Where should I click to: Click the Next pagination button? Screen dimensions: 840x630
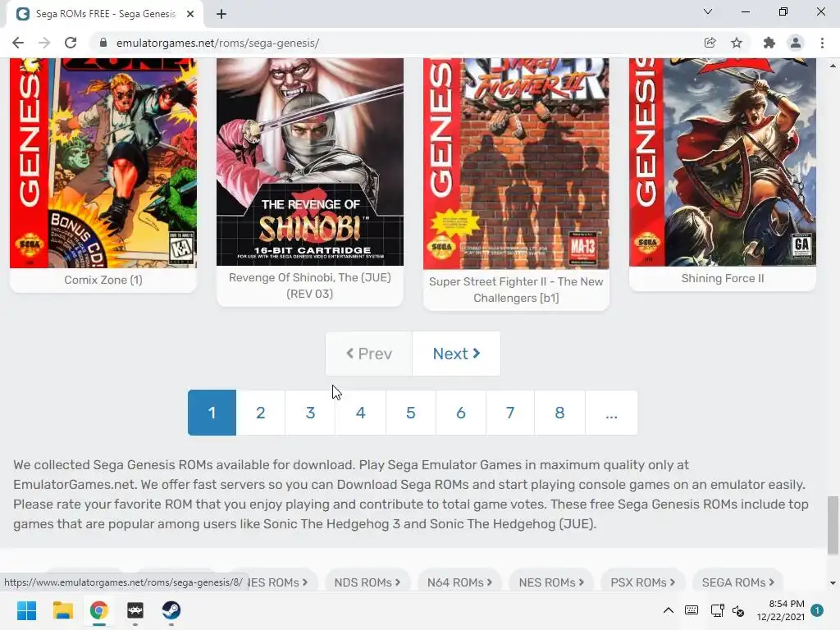[x=456, y=354]
